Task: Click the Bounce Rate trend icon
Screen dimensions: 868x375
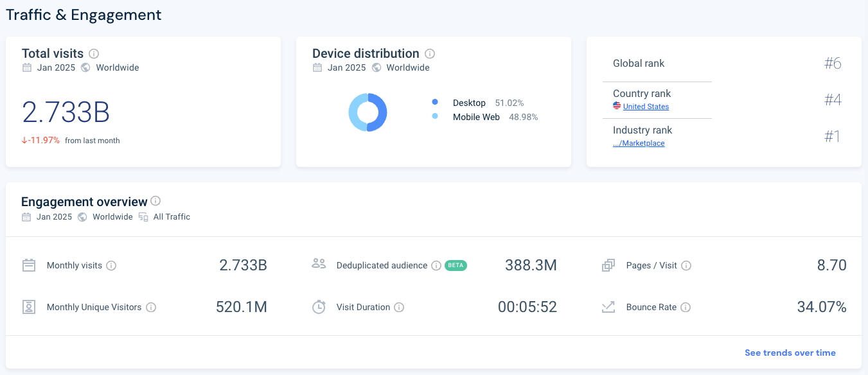Action: [x=608, y=307]
